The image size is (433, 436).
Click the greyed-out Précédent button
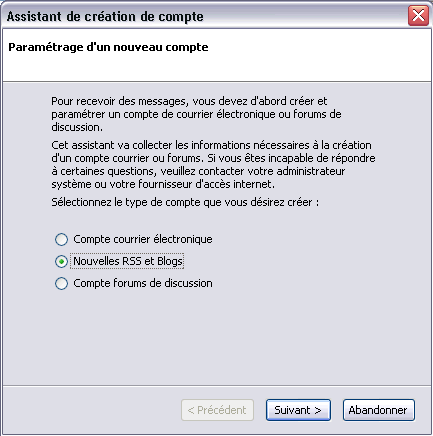tap(217, 410)
